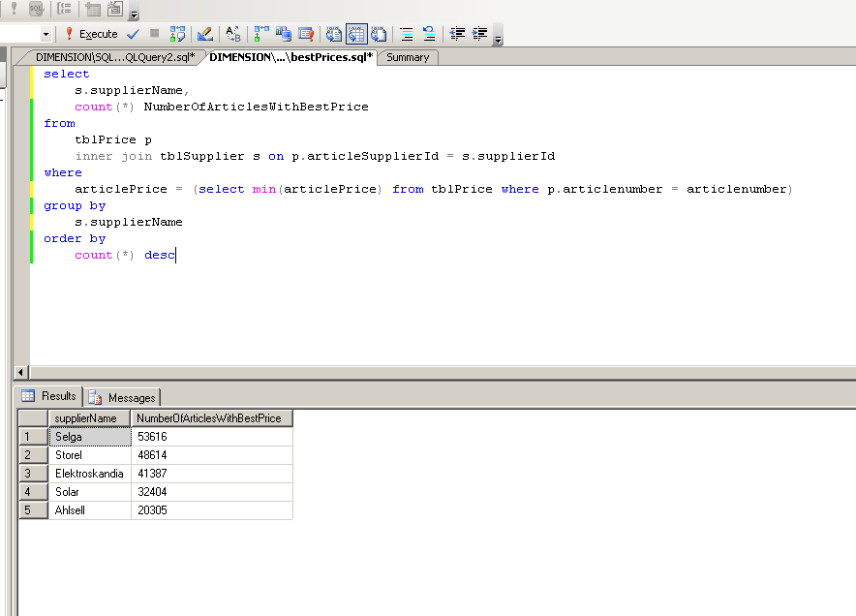
Task: Toggle Include Client Statistics icon
Action: point(284,34)
